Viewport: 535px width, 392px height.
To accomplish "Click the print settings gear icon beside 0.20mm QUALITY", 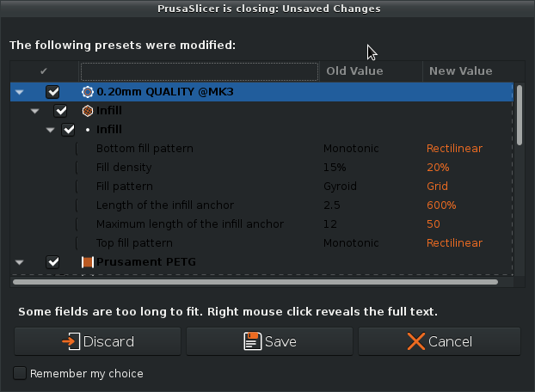I will point(88,92).
